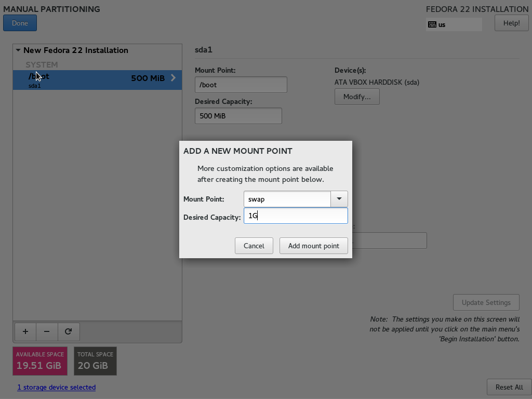Collapse the New Fedora 22 Installation tree

point(18,50)
